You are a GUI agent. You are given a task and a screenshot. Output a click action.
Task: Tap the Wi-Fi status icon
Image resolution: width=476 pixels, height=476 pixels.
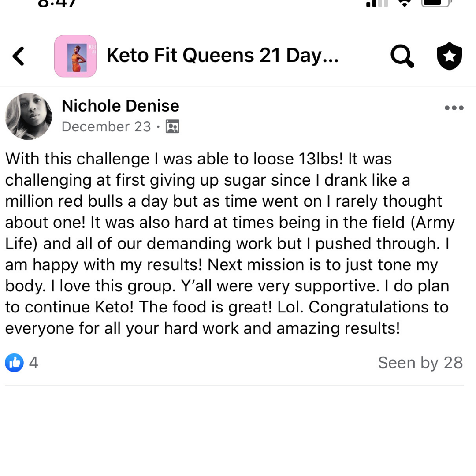404,4
